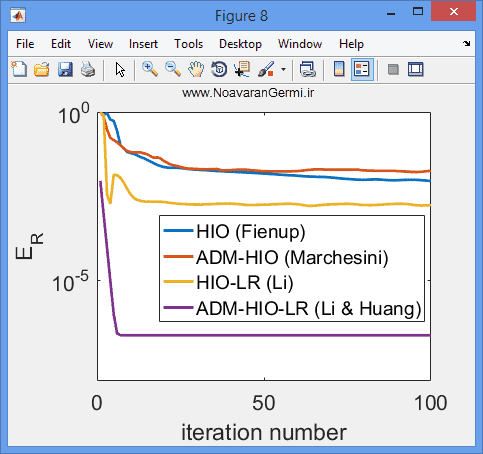Click the purple line sample in legend

178,308
